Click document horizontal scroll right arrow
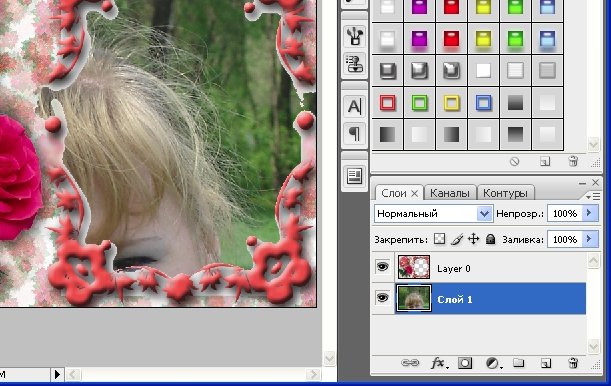The image size is (611, 386). click(313, 374)
